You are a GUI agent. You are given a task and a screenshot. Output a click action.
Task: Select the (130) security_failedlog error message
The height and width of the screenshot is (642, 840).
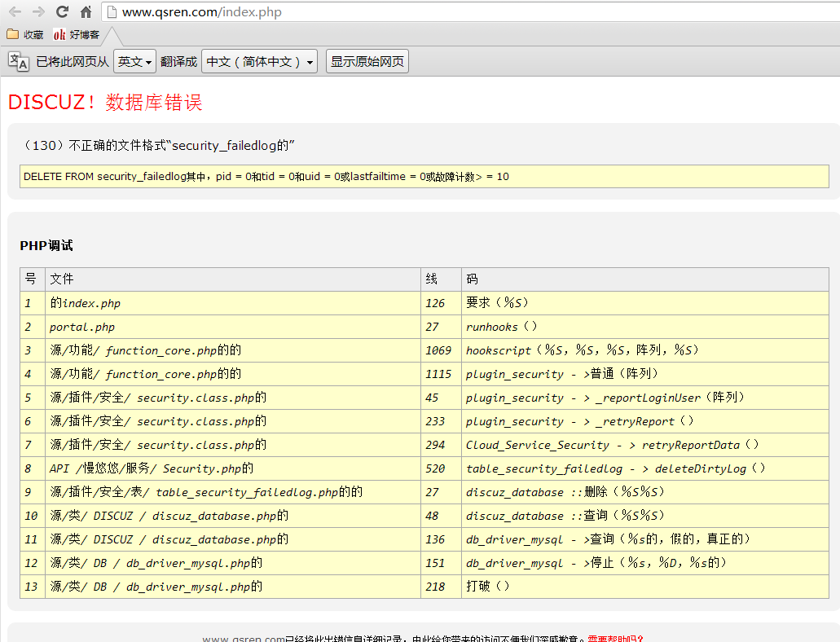[x=157, y=145]
